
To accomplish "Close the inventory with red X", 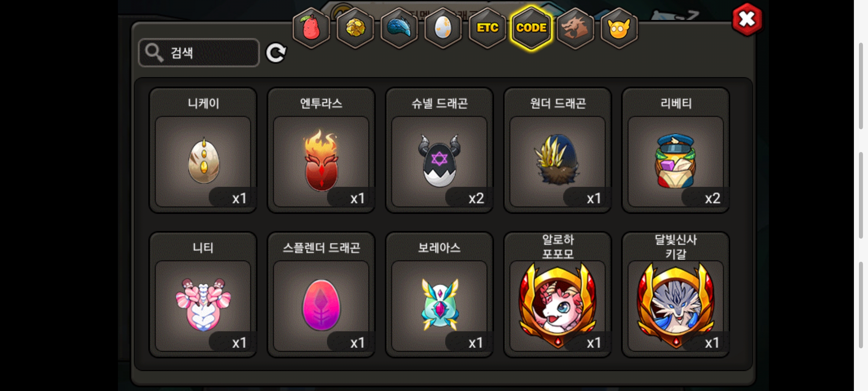I will [x=747, y=20].
